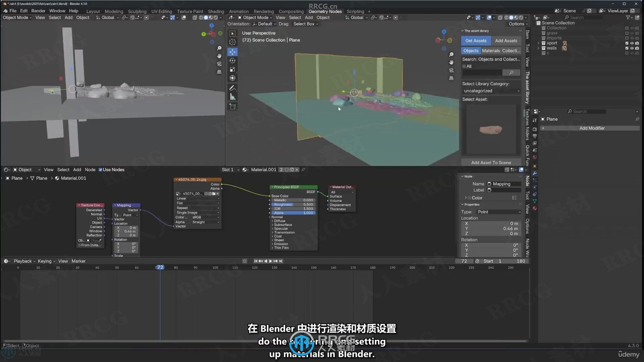Adjust the Roughness slider in Principled BSDF
This screenshot has width=644, height=362.
(293, 205)
